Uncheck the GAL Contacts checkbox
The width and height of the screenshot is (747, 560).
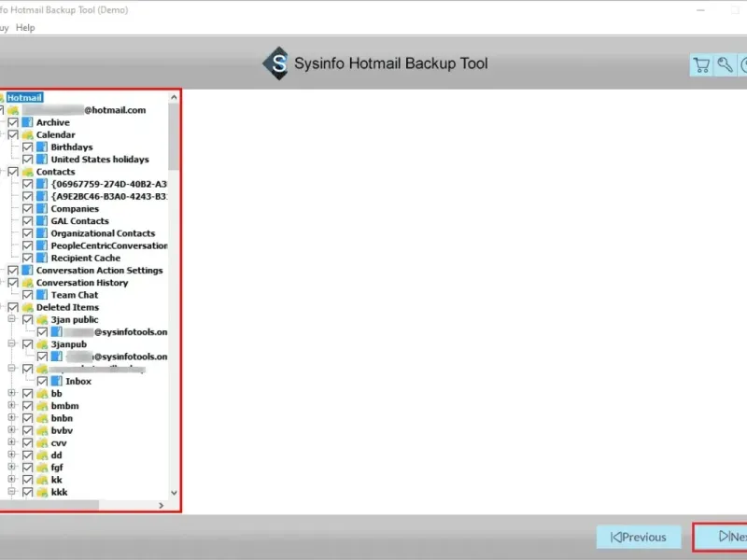[28, 221]
